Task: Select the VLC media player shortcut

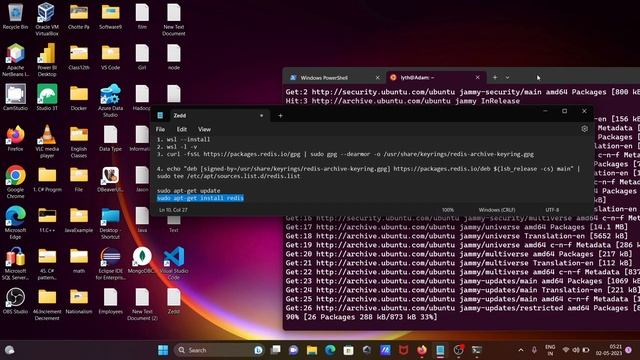Action: point(47,141)
